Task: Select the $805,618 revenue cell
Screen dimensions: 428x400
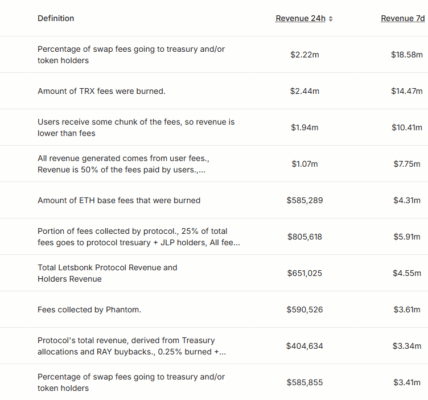Action: click(305, 237)
